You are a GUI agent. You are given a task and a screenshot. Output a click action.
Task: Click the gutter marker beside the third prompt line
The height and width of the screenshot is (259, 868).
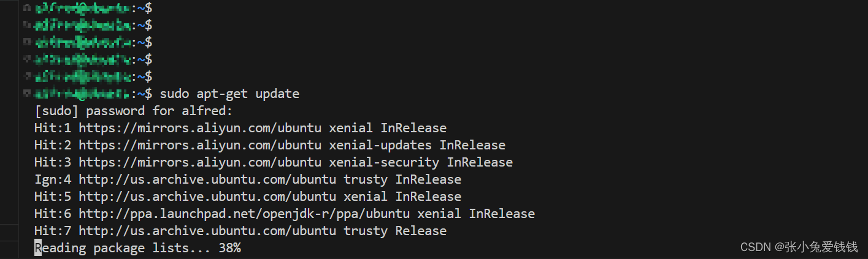[26, 42]
